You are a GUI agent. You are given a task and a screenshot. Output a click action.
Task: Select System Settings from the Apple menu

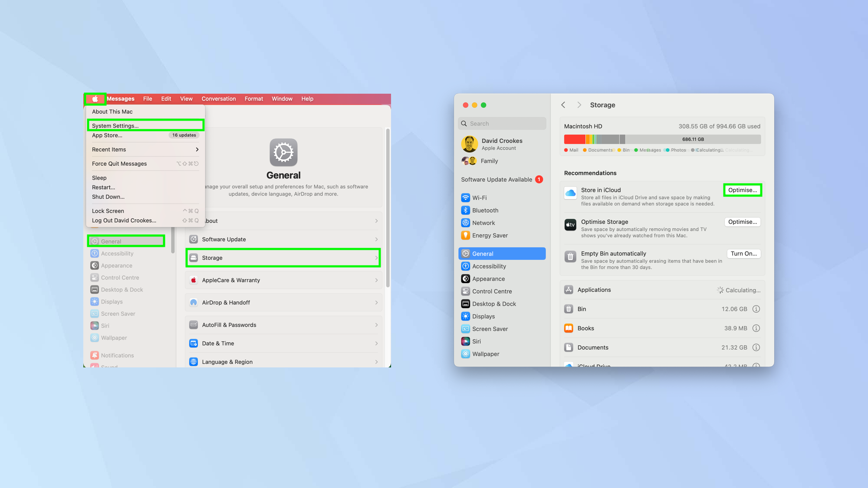[x=115, y=125]
